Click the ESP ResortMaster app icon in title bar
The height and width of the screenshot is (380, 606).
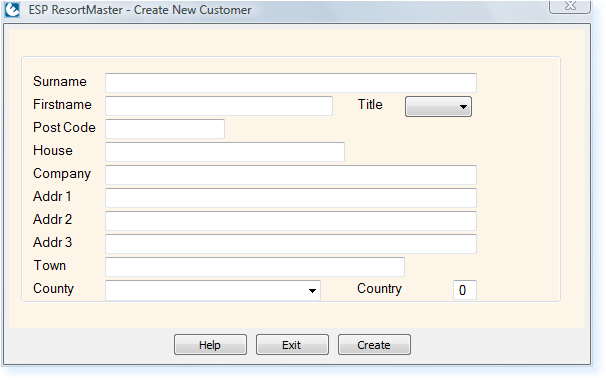(x=12, y=10)
